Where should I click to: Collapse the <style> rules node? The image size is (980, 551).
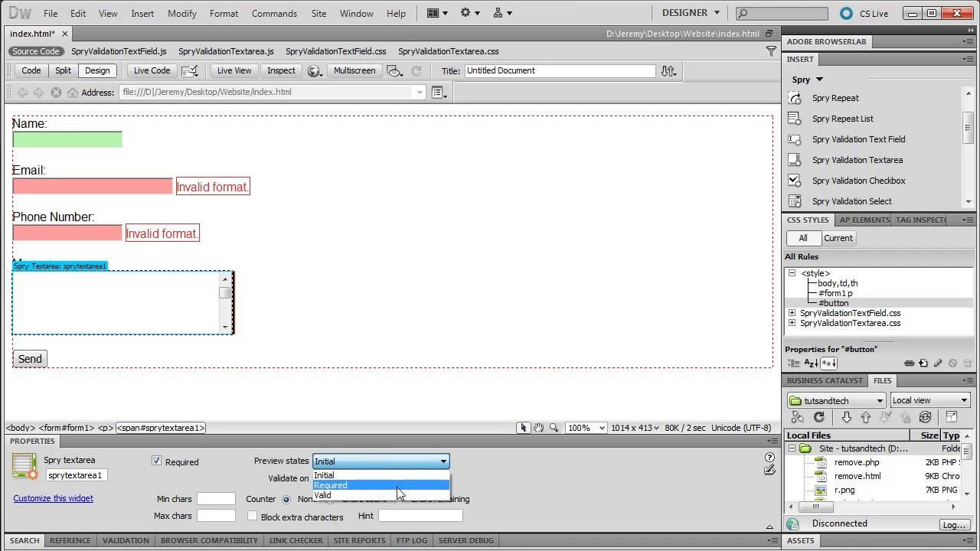click(x=792, y=273)
